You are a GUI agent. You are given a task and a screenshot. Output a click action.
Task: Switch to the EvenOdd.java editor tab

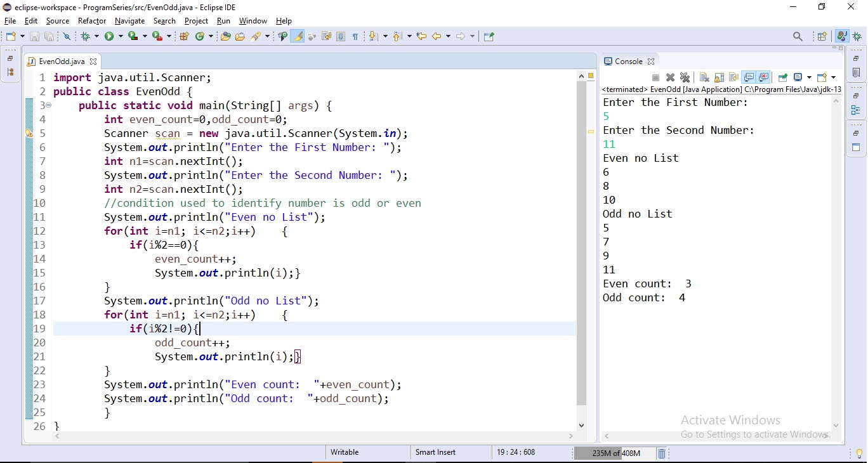[x=62, y=61]
